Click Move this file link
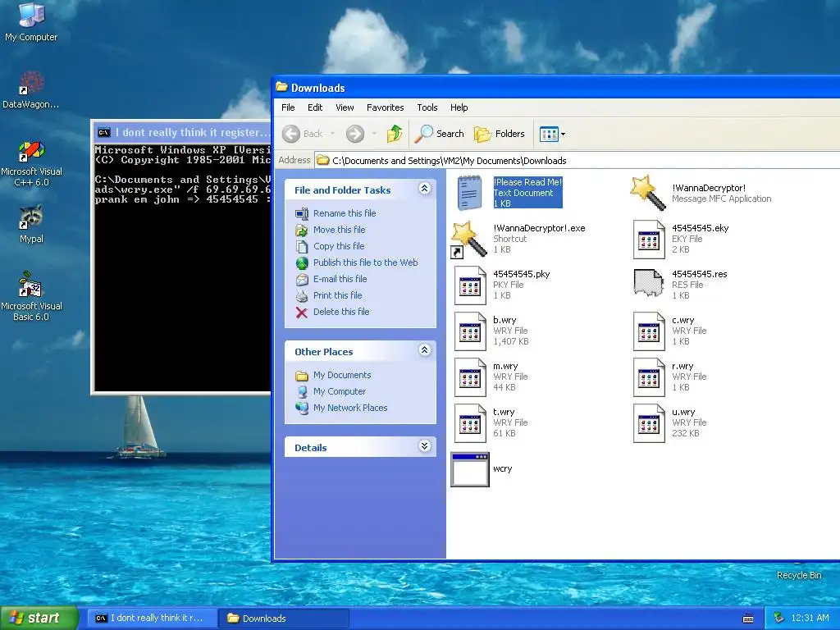Screen dimensions: 840x630 point(339,230)
